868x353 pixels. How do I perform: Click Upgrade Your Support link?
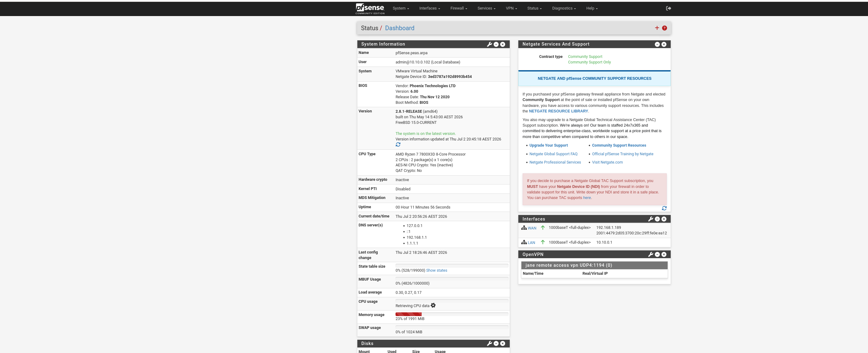point(548,145)
